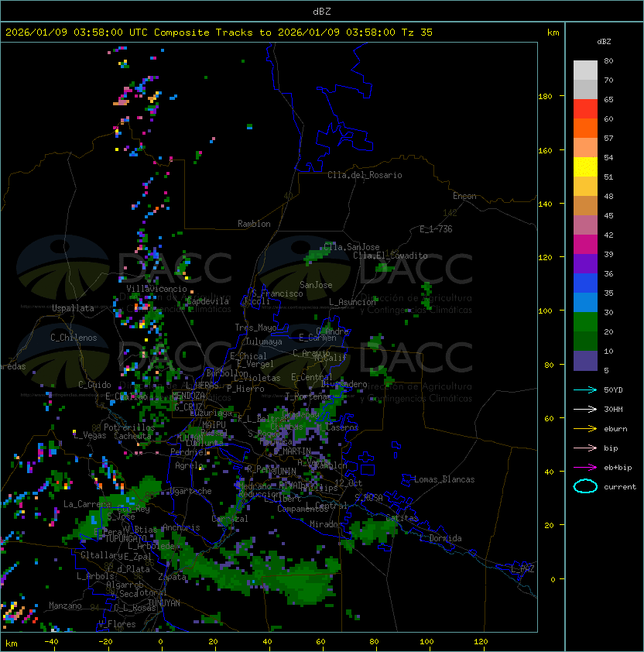Click the 120 tick on the bottom axis

(x=481, y=642)
